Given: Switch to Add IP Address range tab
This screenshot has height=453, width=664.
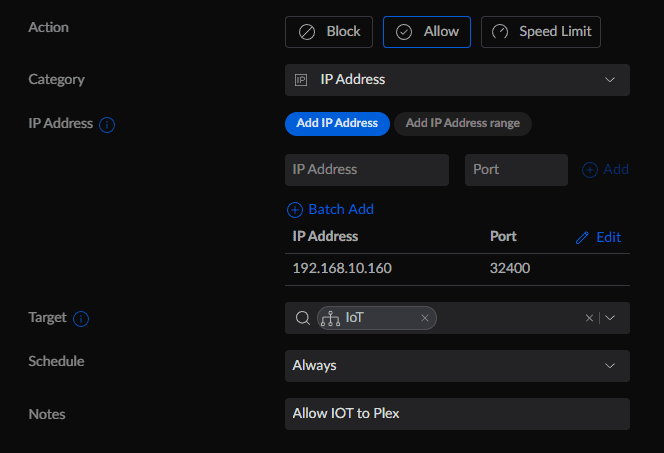Looking at the screenshot, I should pyautogui.click(x=462, y=124).
